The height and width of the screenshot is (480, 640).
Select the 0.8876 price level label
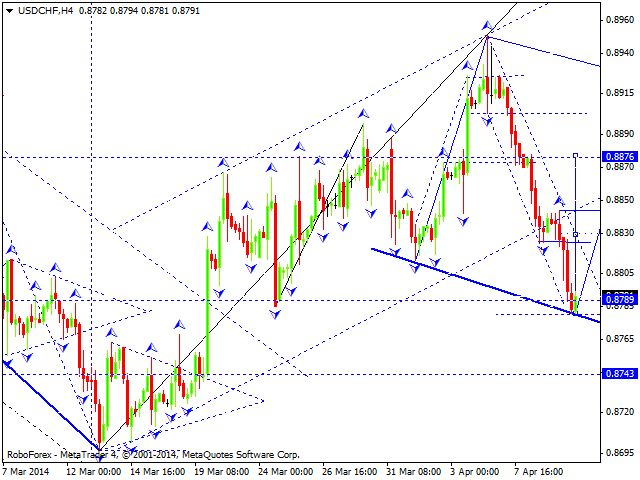pyautogui.click(x=620, y=156)
